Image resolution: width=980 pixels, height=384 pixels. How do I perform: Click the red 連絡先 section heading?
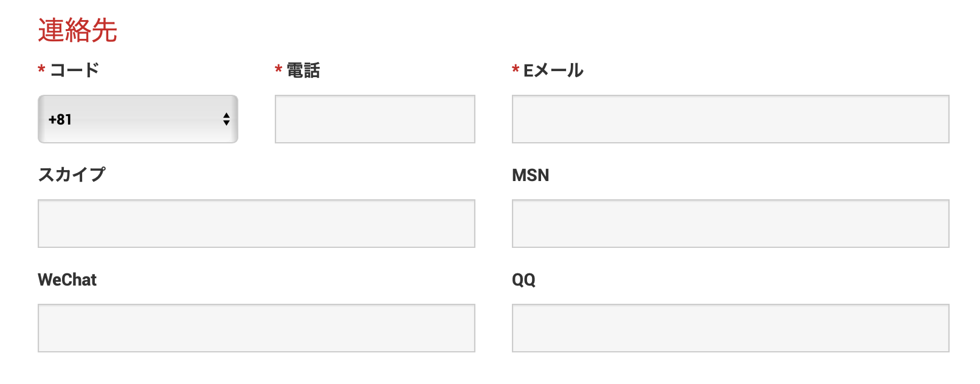point(77,30)
